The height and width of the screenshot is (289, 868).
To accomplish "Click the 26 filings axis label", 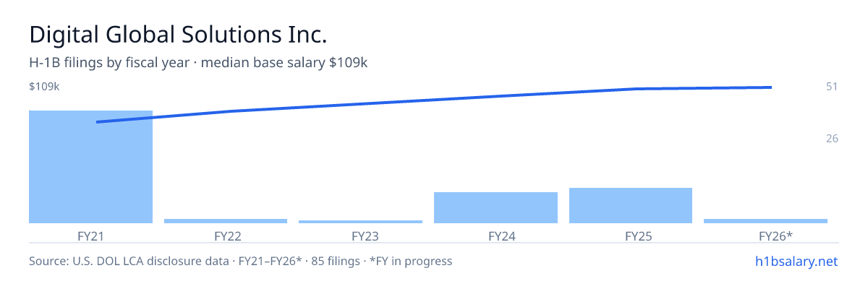I will pyautogui.click(x=832, y=138).
